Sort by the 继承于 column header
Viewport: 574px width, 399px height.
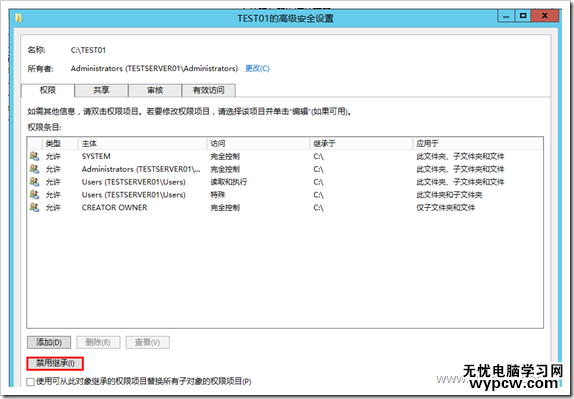tap(361, 143)
